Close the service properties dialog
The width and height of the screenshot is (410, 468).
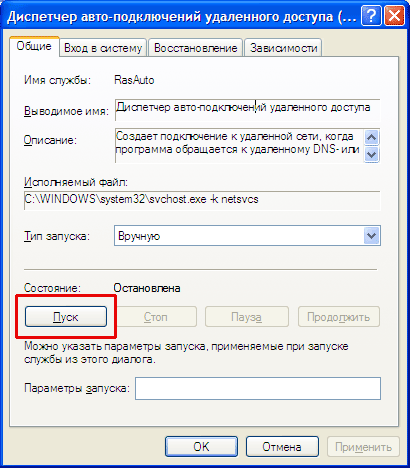[x=394, y=16]
